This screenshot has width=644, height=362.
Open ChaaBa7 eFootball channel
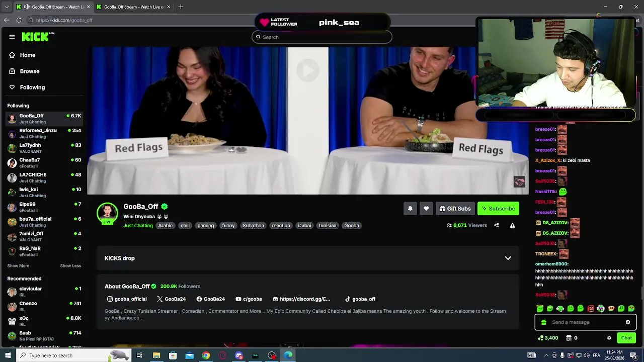(44, 163)
